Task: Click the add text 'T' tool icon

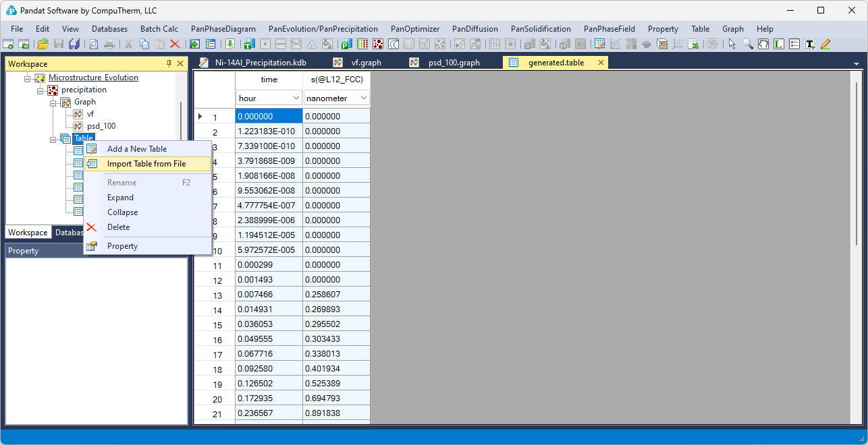Action: pyautogui.click(x=810, y=44)
